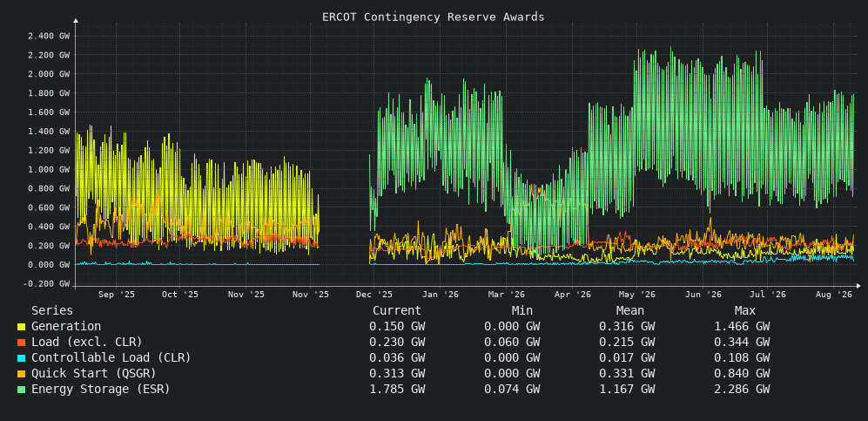
Task: Click the Mar '26 x-axis label
Action: 507,295
